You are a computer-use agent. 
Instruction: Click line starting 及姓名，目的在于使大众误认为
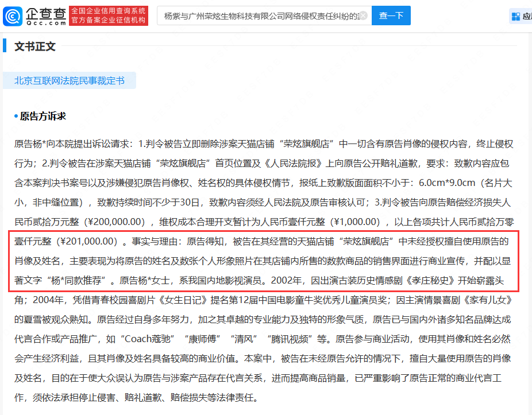point(258,378)
